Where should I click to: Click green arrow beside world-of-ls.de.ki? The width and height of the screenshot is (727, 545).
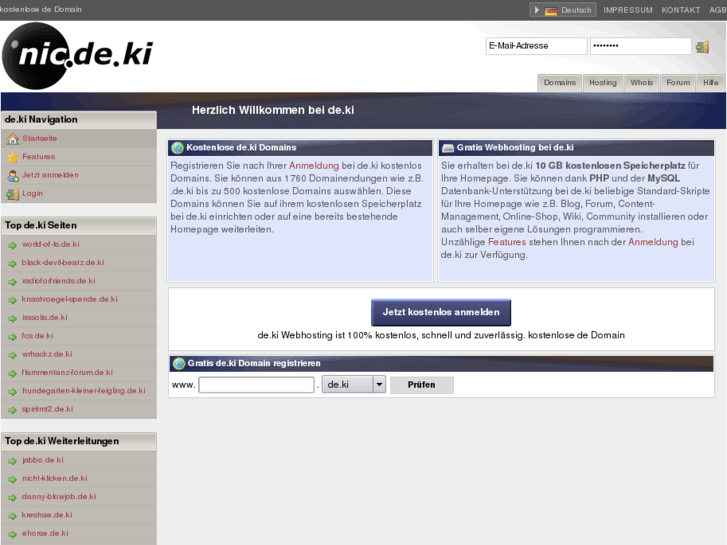13,245
